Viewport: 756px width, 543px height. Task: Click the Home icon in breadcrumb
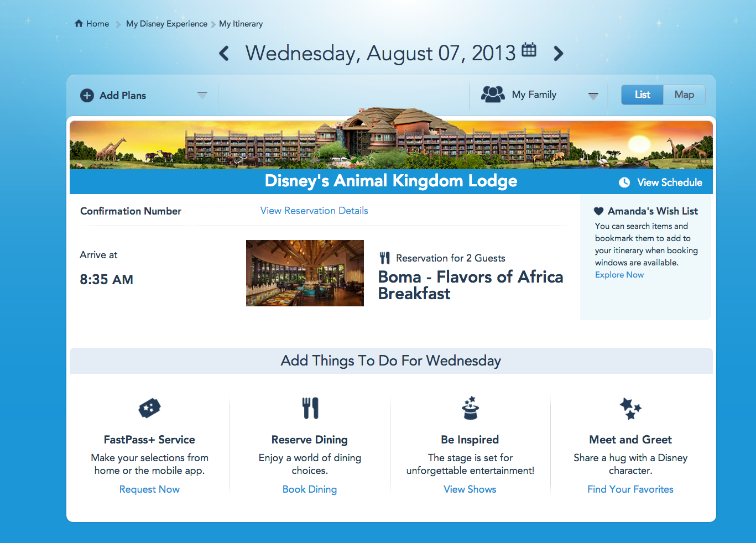click(79, 24)
